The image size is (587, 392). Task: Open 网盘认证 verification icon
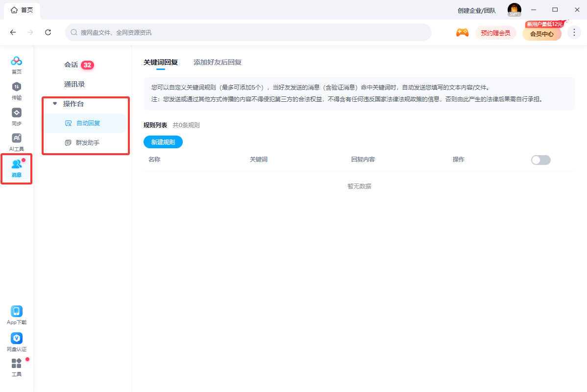[16, 339]
